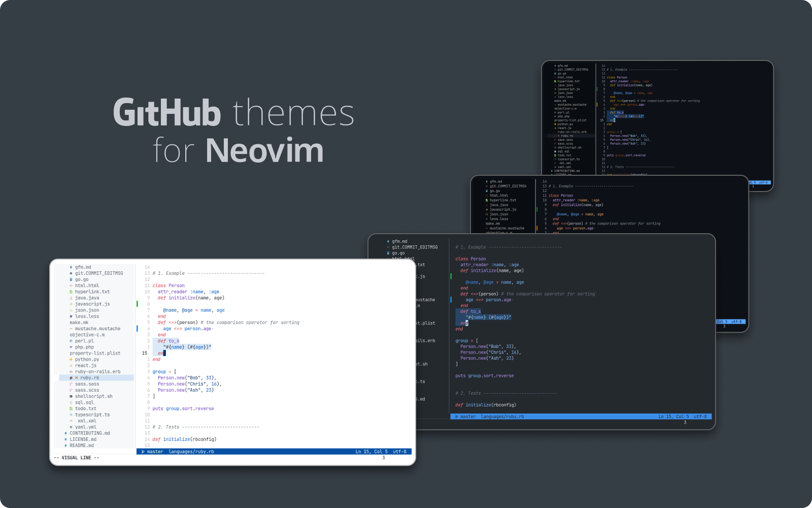Screen dimensions: 812x508
Task: Click the markdown icon beside LICENSE.md, light window
Action: point(65,439)
